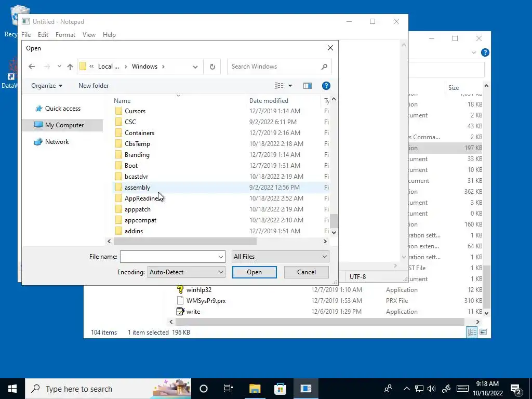Select the winhlp32 application in Explorer window

(x=199, y=290)
